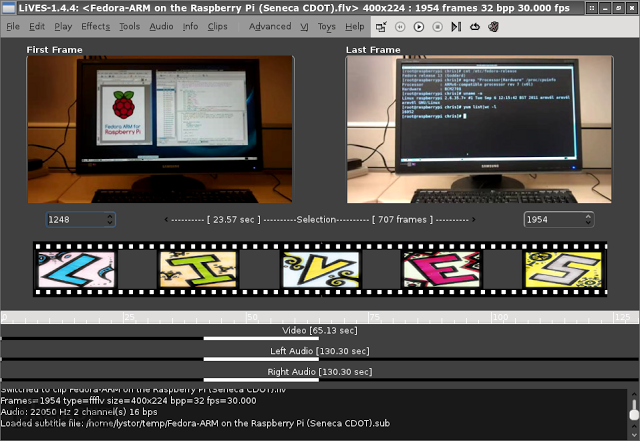Click the Left Audio track selection bar
The height and width of the screenshot is (441, 640).
coord(261,359)
